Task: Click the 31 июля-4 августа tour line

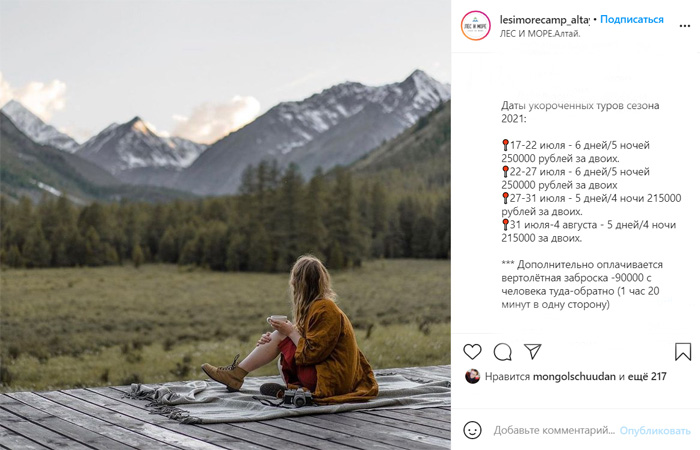Action: [588, 231]
